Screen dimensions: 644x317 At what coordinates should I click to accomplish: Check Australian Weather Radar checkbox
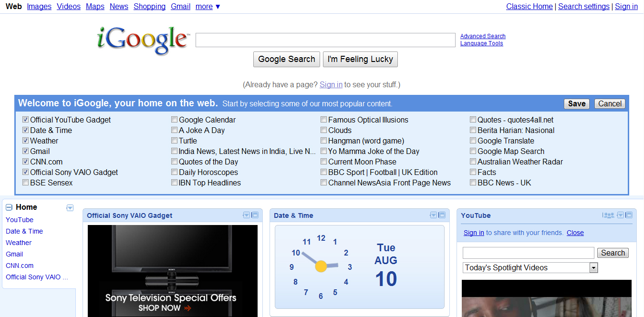pyautogui.click(x=473, y=162)
